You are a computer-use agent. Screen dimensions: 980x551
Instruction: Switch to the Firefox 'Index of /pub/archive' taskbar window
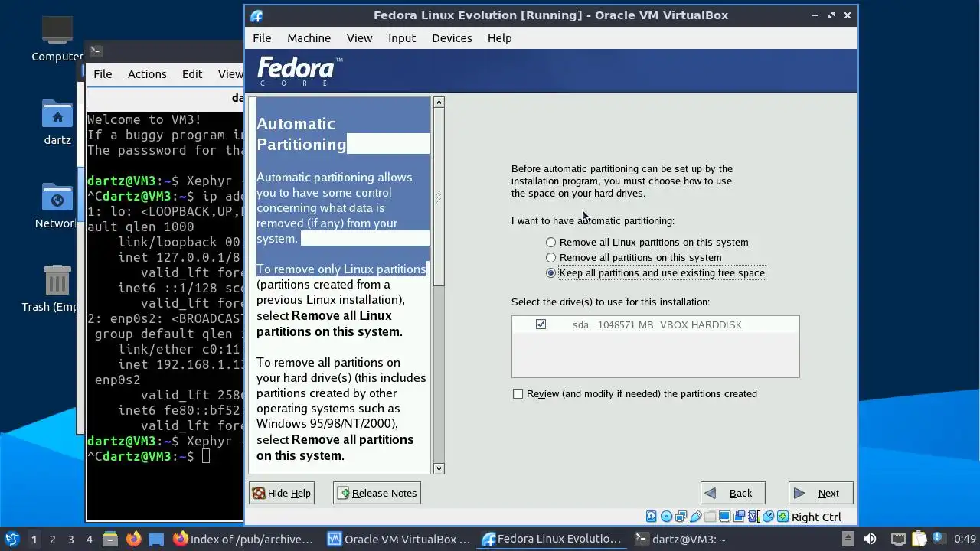click(243, 539)
